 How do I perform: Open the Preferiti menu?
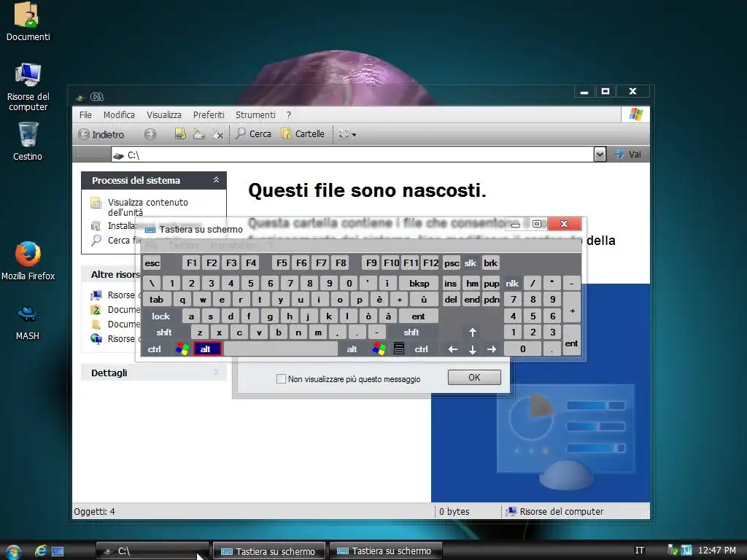click(x=209, y=114)
